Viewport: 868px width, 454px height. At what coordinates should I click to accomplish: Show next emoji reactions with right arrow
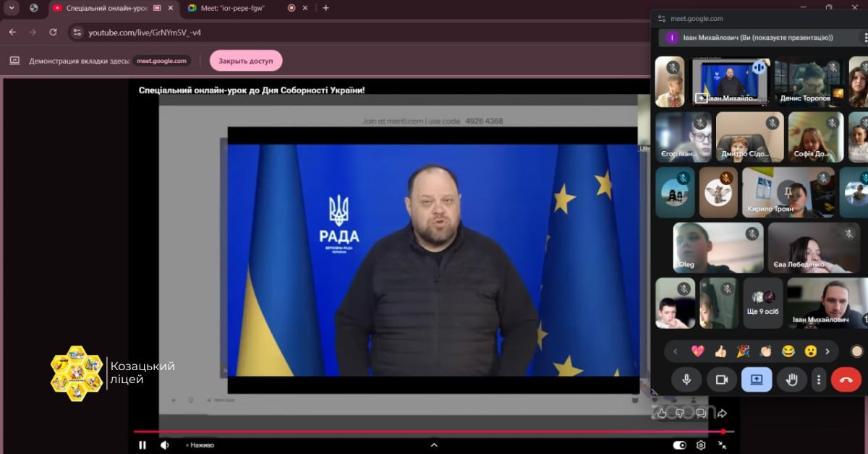click(x=827, y=351)
